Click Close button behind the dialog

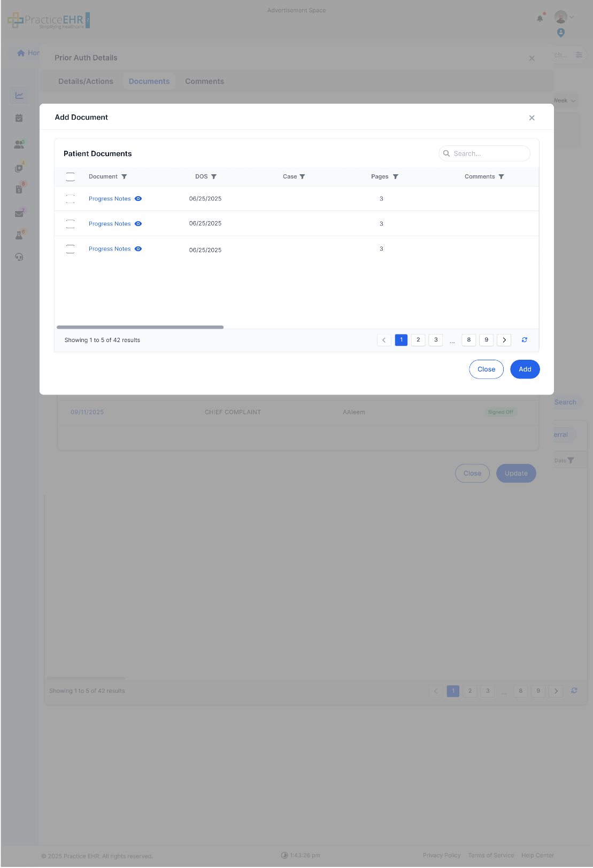(473, 474)
